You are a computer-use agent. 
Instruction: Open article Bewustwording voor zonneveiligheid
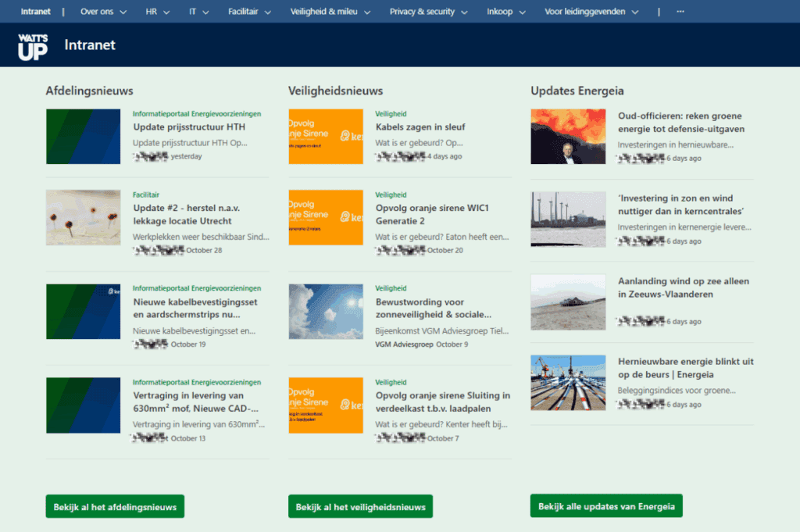click(x=433, y=308)
